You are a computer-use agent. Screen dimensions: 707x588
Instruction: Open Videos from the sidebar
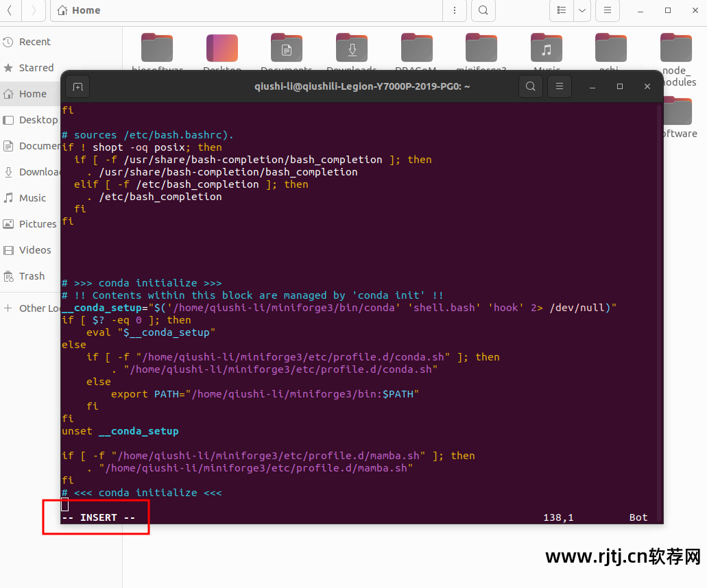pyautogui.click(x=35, y=250)
